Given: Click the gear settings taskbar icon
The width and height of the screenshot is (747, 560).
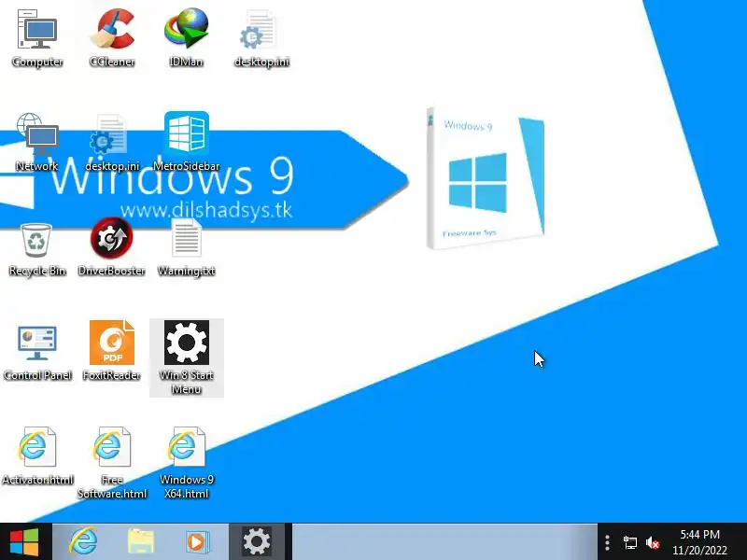Looking at the screenshot, I should point(257,541).
